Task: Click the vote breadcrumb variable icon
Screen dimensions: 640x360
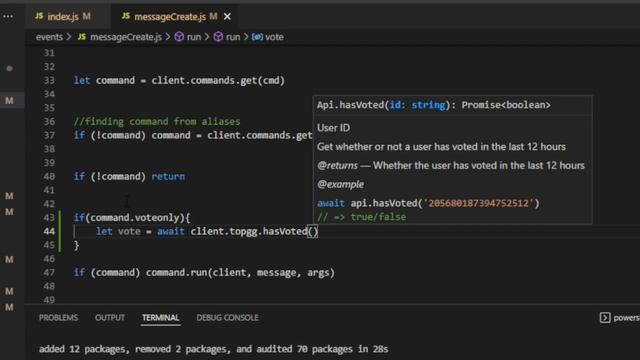Action: [257, 37]
